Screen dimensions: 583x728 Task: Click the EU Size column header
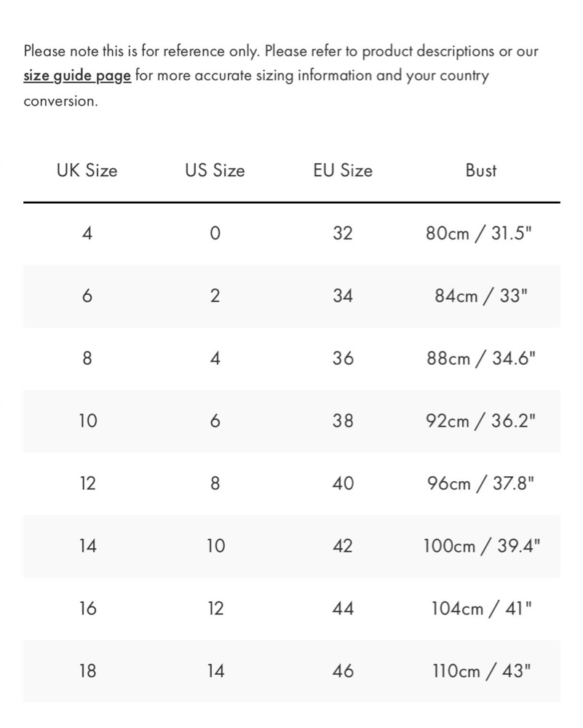[x=343, y=170]
